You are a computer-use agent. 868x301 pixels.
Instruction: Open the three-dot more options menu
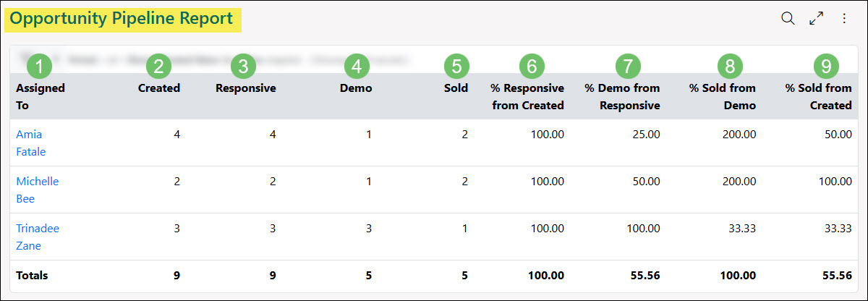[843, 19]
